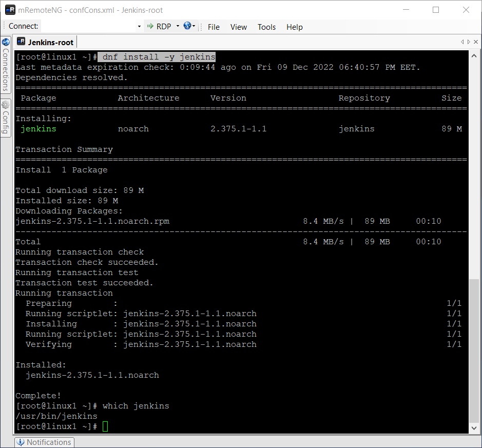
Task: Click the '2.375.1-1.1' version value
Action: coord(239,129)
